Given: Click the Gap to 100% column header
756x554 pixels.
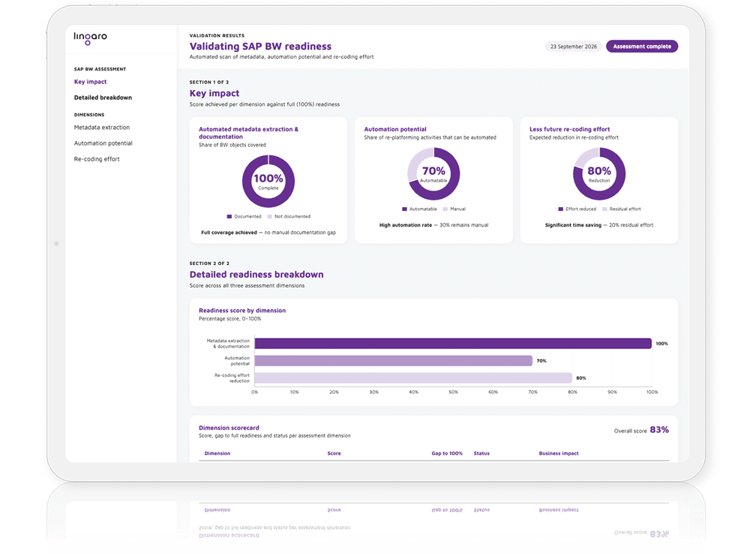Looking at the screenshot, I should point(447,453).
